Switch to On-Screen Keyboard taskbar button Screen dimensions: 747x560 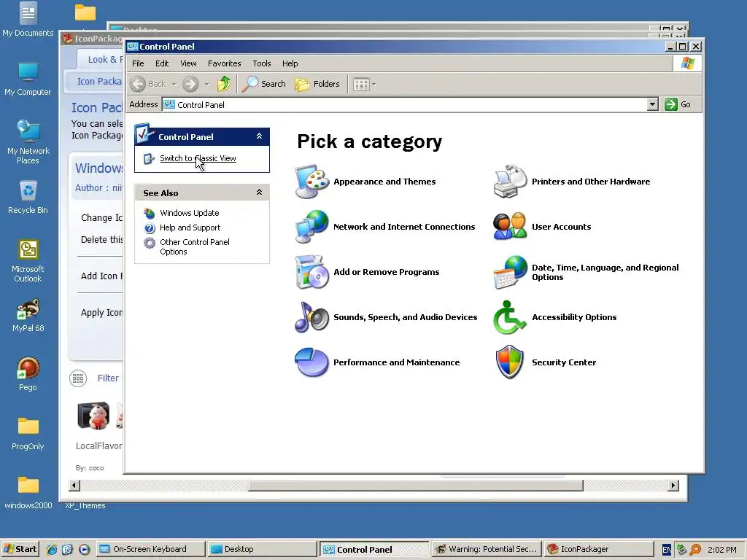click(150, 549)
